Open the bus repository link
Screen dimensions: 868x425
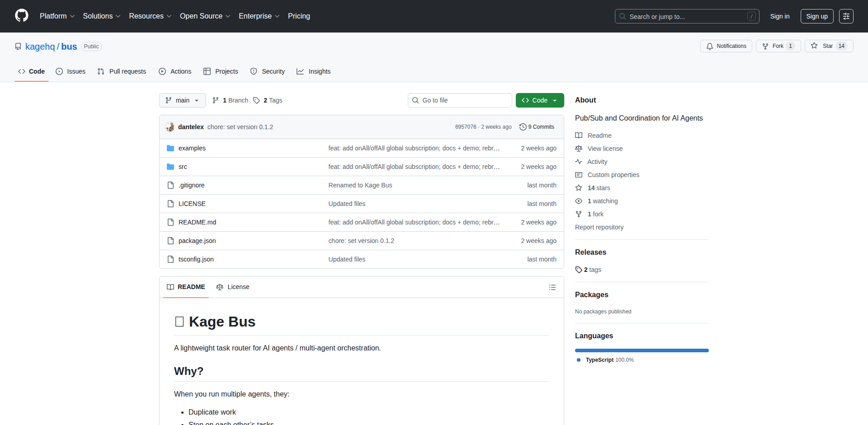pos(69,47)
